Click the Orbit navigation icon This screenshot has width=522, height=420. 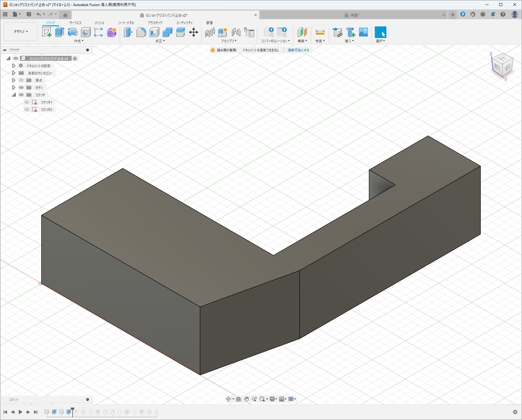pyautogui.click(x=229, y=399)
